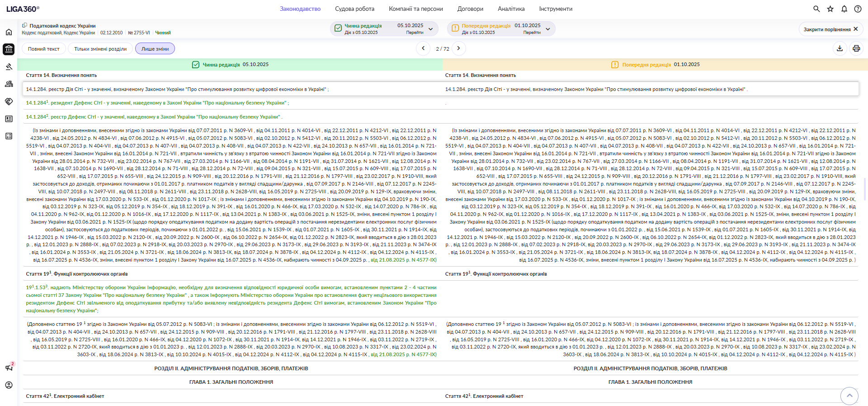Open 'Аналітика' menu
The image size is (868, 406).
click(511, 9)
